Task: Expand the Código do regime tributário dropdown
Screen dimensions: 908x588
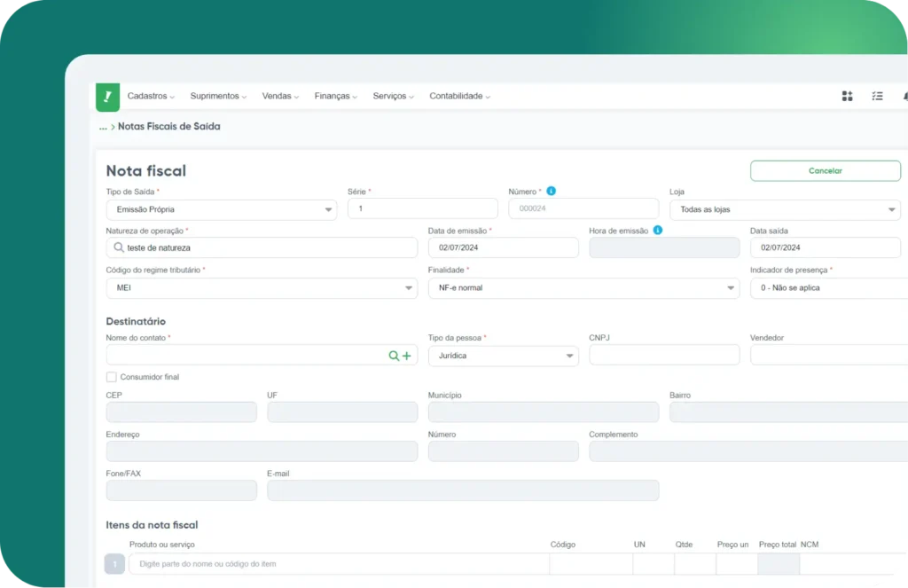Action: click(262, 288)
